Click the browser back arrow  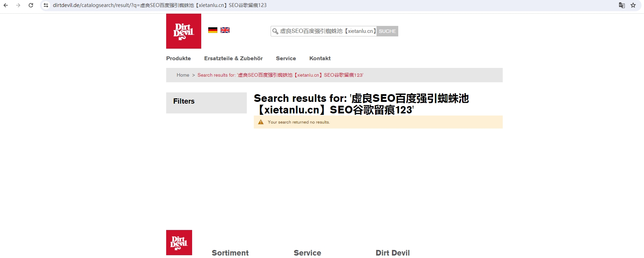pos(6,5)
